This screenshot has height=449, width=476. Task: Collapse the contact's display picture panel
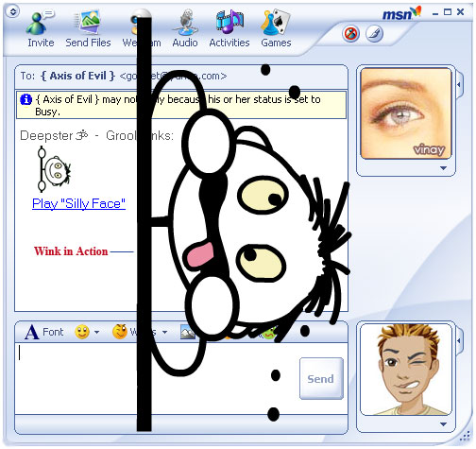459,84
